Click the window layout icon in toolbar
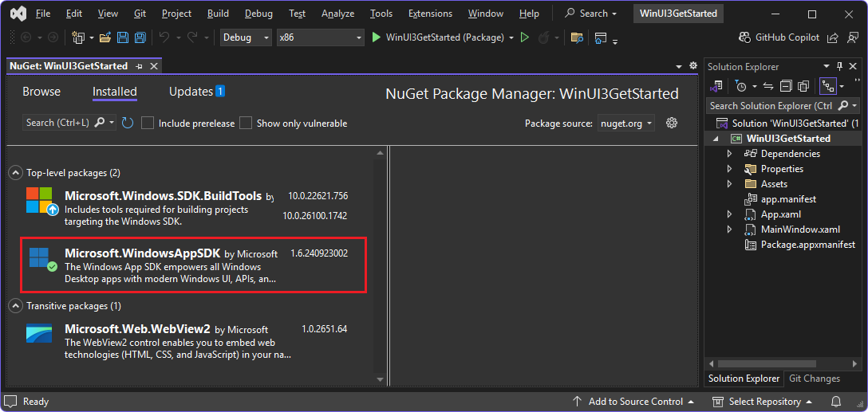The height and width of the screenshot is (412, 868). click(x=600, y=37)
